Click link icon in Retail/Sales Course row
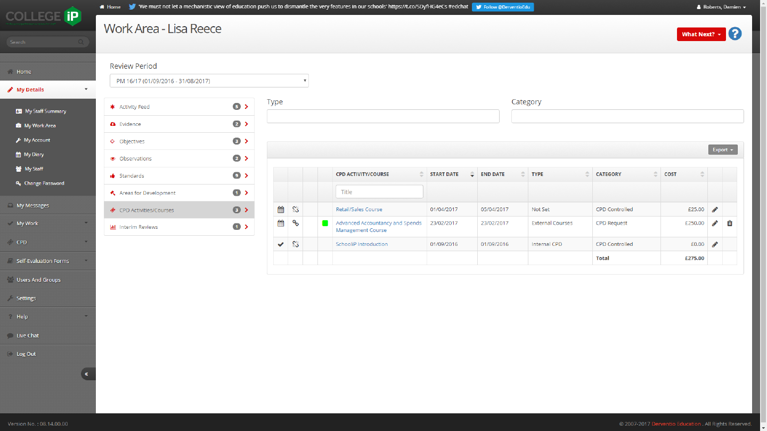Image resolution: width=767 pixels, height=431 pixels. pos(295,209)
